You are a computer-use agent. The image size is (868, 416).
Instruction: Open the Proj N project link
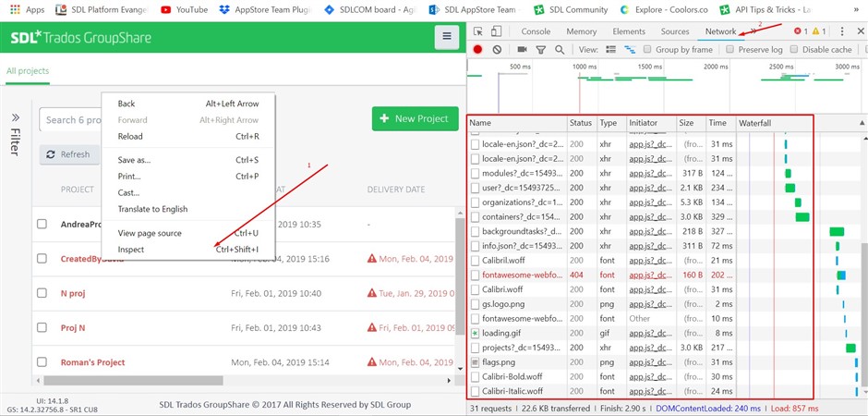tap(73, 328)
